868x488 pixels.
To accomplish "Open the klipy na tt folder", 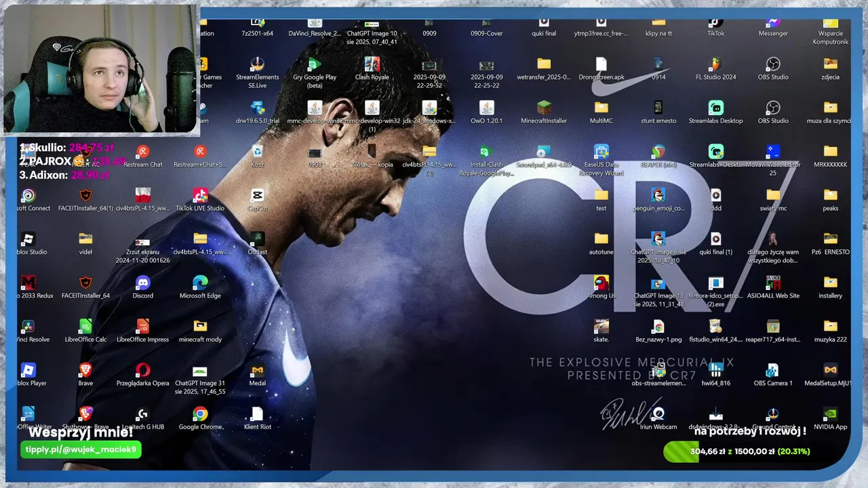I will tap(658, 27).
